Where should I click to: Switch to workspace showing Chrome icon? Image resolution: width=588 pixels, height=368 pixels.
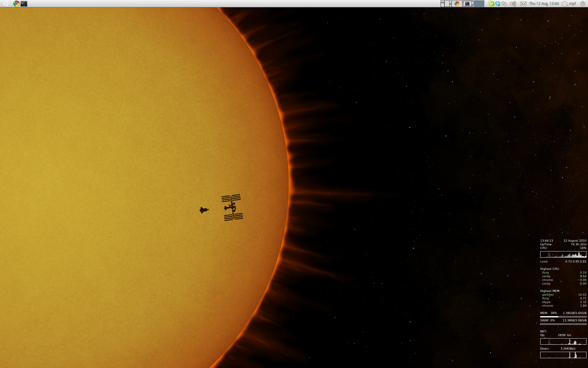click(x=457, y=4)
